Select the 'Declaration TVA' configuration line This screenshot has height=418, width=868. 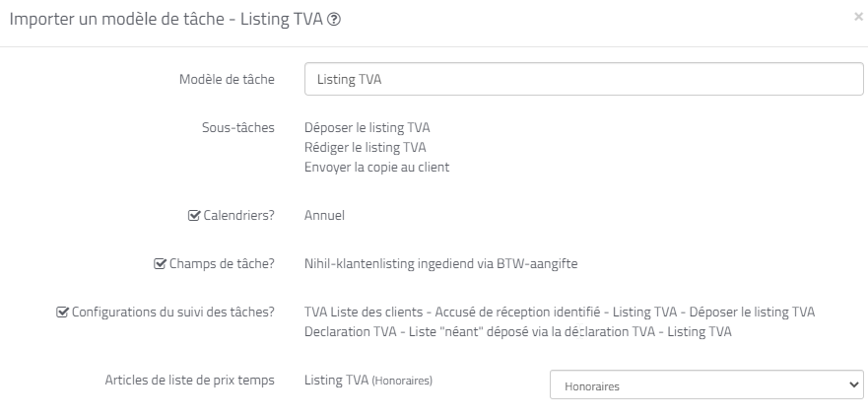tap(517, 332)
